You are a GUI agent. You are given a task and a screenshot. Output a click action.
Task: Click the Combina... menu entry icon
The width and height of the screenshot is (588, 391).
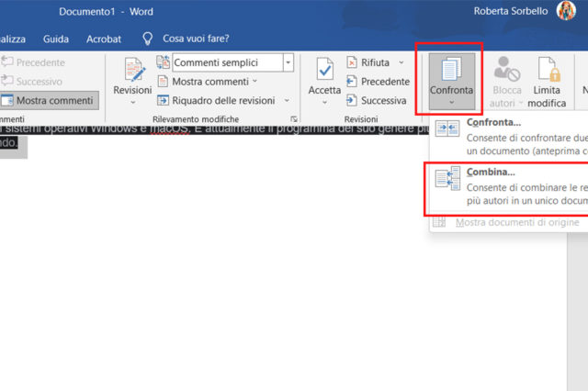pyautogui.click(x=447, y=178)
